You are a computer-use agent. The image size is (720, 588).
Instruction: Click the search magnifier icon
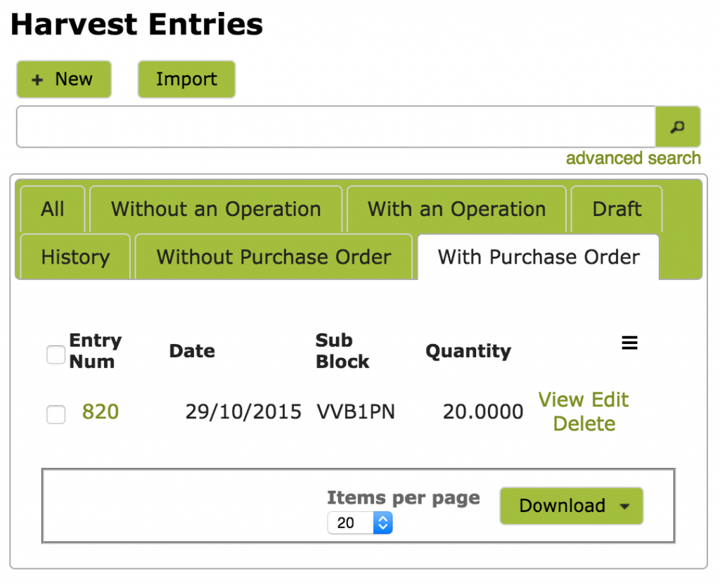[x=677, y=127]
